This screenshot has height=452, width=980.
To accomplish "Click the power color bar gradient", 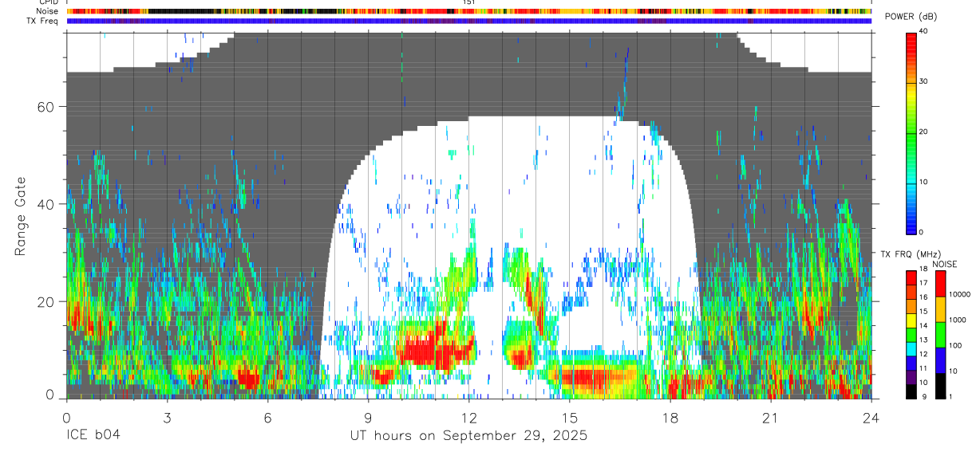I will 911,132.
